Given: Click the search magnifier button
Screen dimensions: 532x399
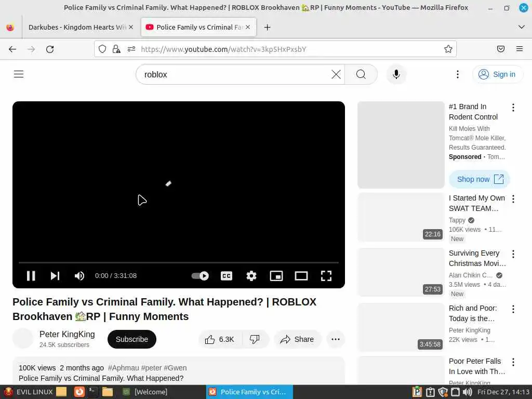Looking at the screenshot, I should (x=361, y=74).
